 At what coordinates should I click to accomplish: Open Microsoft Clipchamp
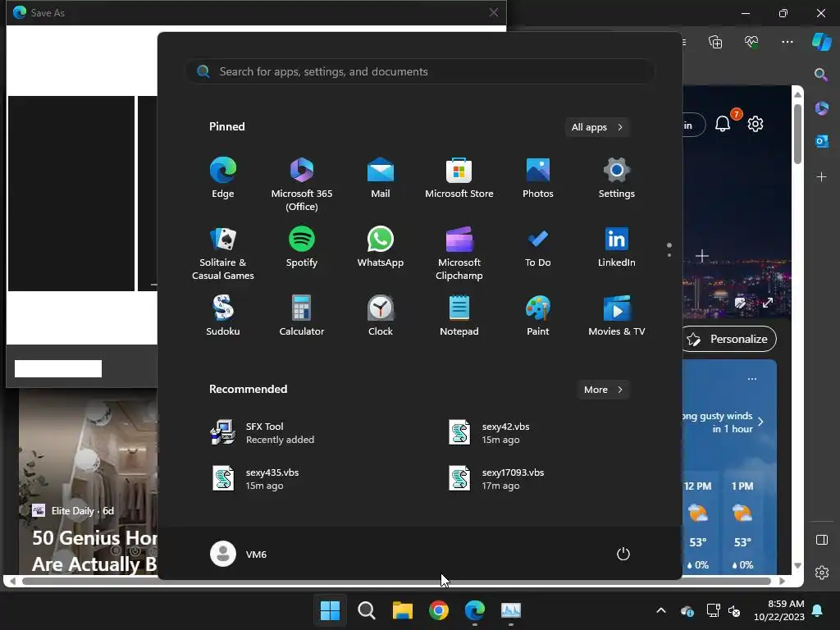pyautogui.click(x=459, y=253)
